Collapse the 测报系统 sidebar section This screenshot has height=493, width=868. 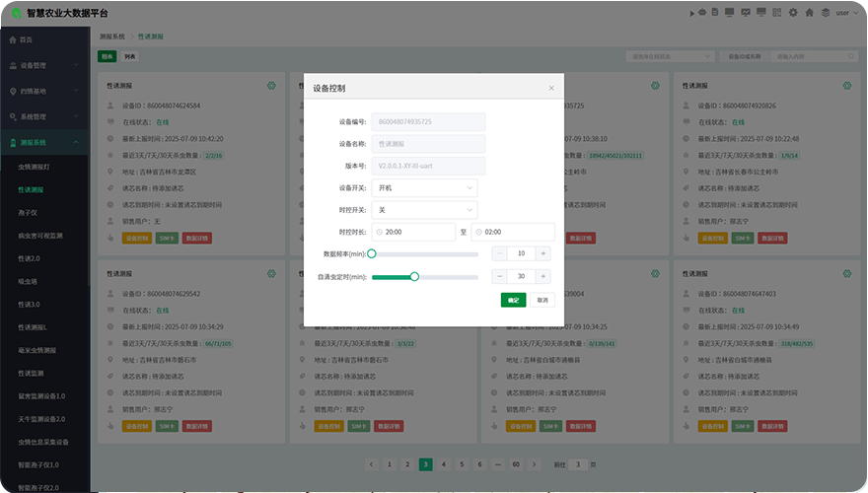click(x=44, y=143)
